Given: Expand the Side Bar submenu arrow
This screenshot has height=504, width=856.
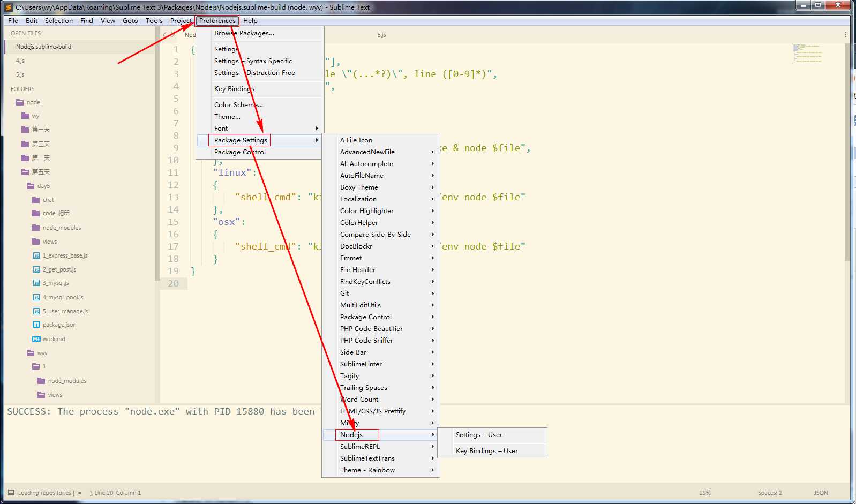Looking at the screenshot, I should pyautogui.click(x=433, y=352).
